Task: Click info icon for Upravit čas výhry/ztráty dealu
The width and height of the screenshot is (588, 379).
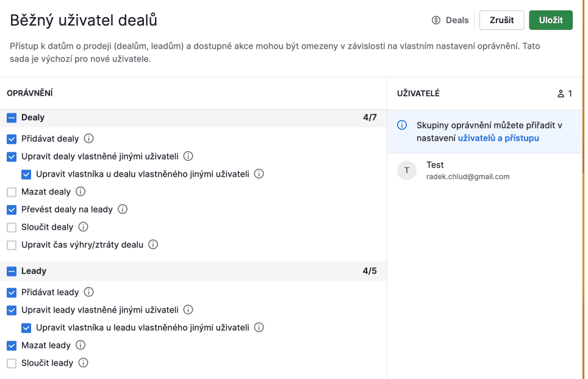Action: (x=153, y=245)
